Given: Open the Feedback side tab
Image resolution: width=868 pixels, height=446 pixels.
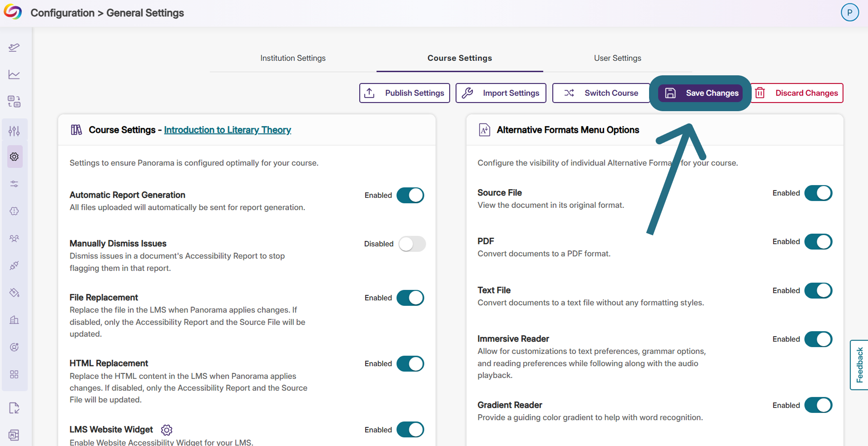Looking at the screenshot, I should coord(859,365).
